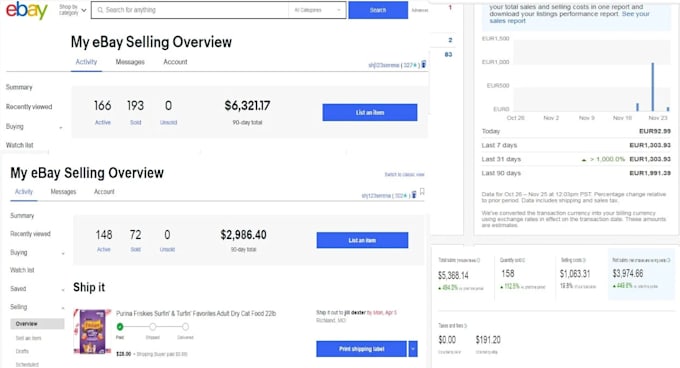Click the Switch to classic view link
680x368 pixels.
tap(404, 174)
